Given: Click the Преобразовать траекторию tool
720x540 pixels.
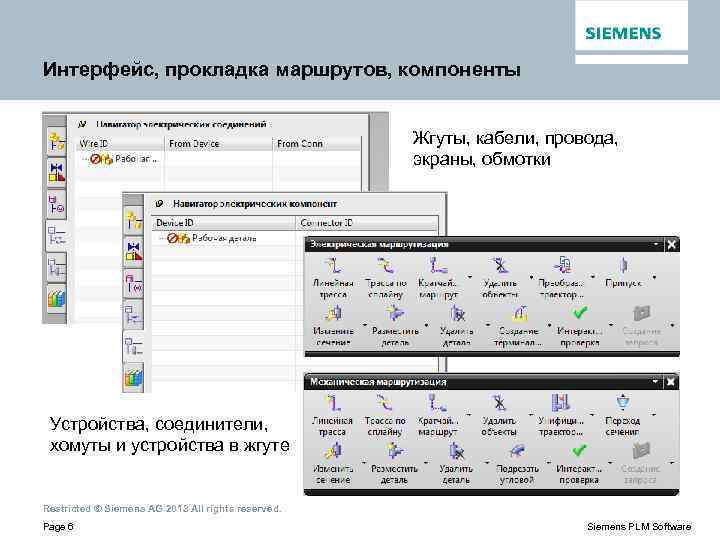Looking at the screenshot, I should [561, 278].
